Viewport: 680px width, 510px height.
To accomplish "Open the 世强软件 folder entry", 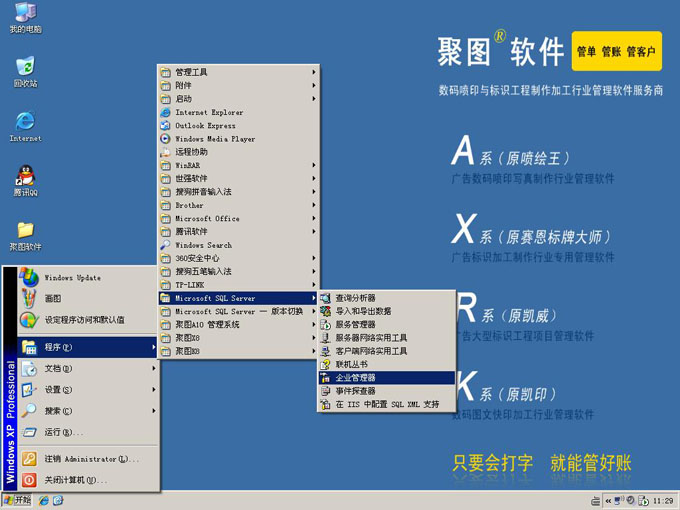I will pyautogui.click(x=238, y=179).
